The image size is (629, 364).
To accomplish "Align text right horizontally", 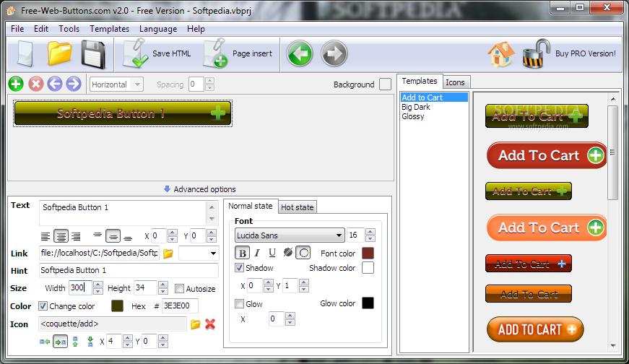I will [76, 236].
